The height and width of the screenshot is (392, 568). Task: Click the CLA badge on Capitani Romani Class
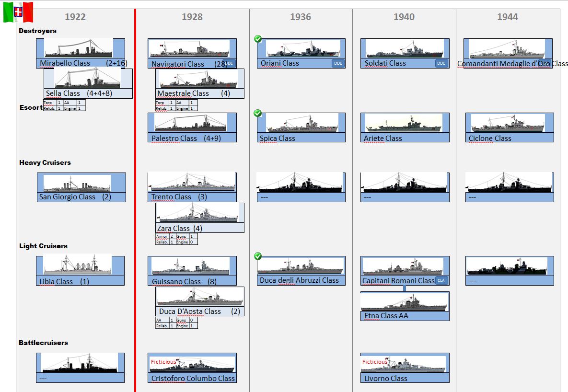tap(441, 280)
